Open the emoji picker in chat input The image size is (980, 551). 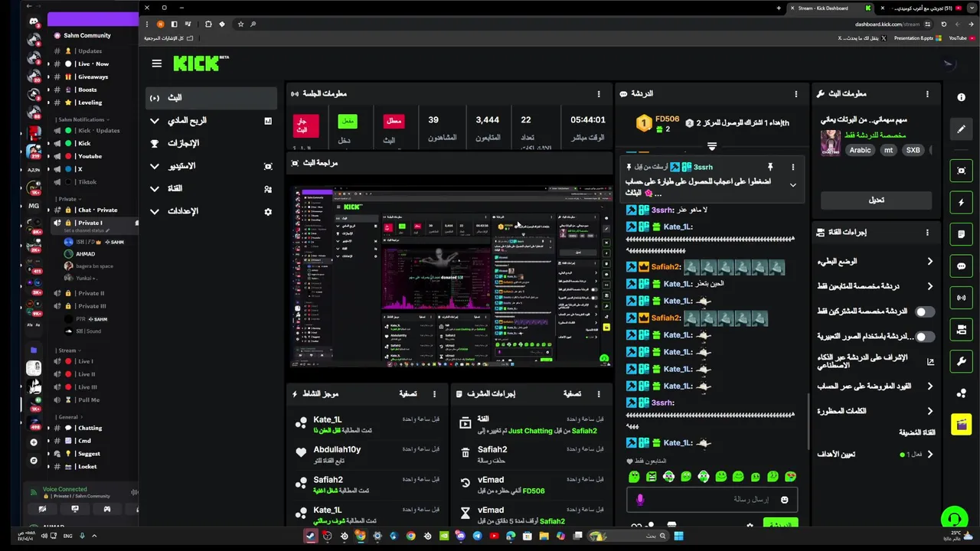[784, 500]
